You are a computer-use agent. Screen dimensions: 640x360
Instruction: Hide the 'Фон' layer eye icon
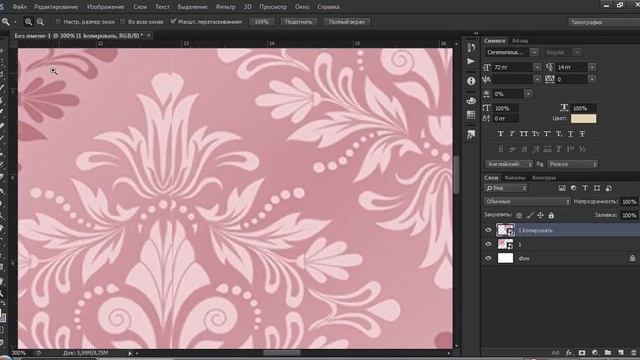coord(488,258)
